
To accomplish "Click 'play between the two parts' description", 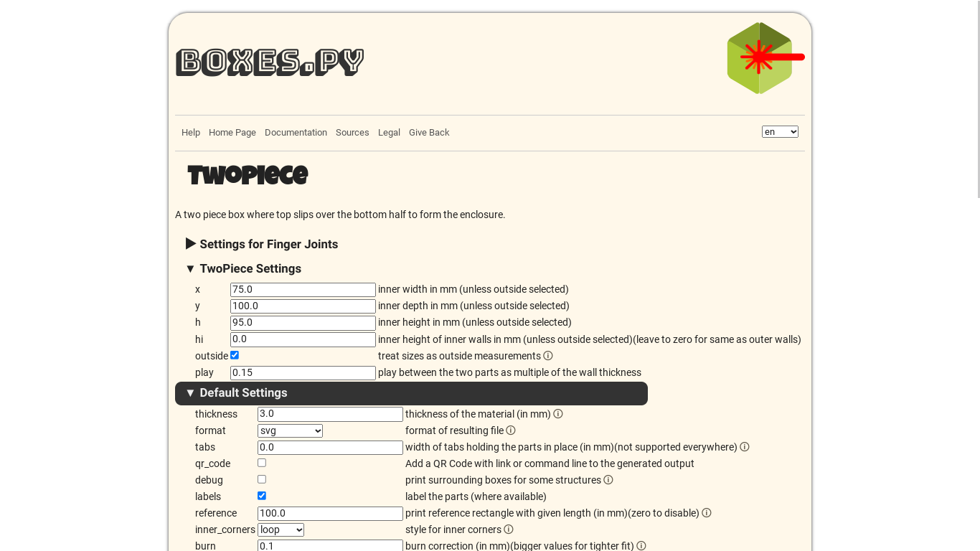I will tap(509, 372).
